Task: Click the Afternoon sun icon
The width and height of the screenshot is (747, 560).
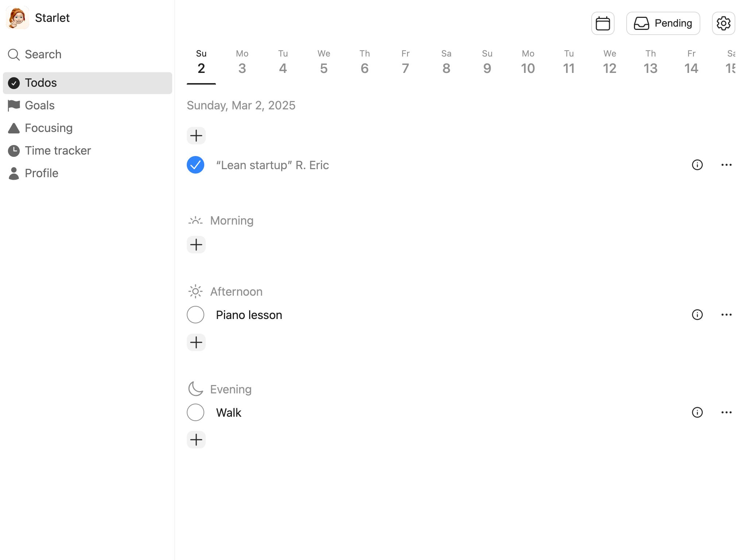Action: (196, 291)
